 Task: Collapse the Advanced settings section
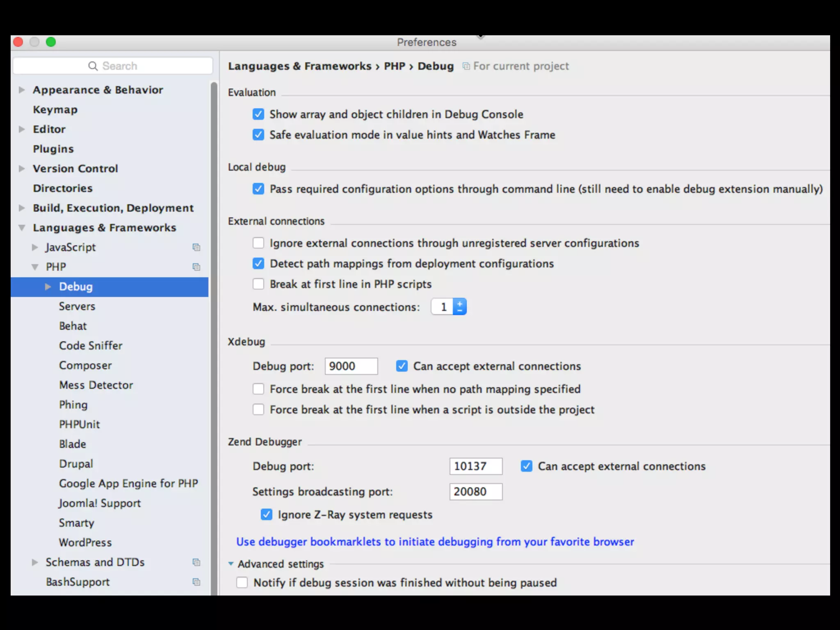tap(231, 564)
